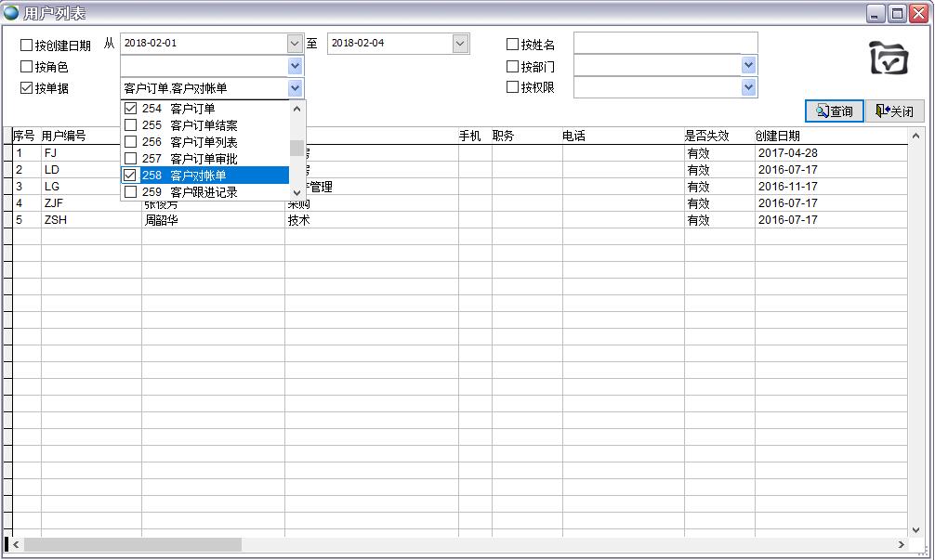Viewport: 935px width, 560px height.
Task: Toggle the 按角色 filter checkbox
Action: [x=26, y=67]
